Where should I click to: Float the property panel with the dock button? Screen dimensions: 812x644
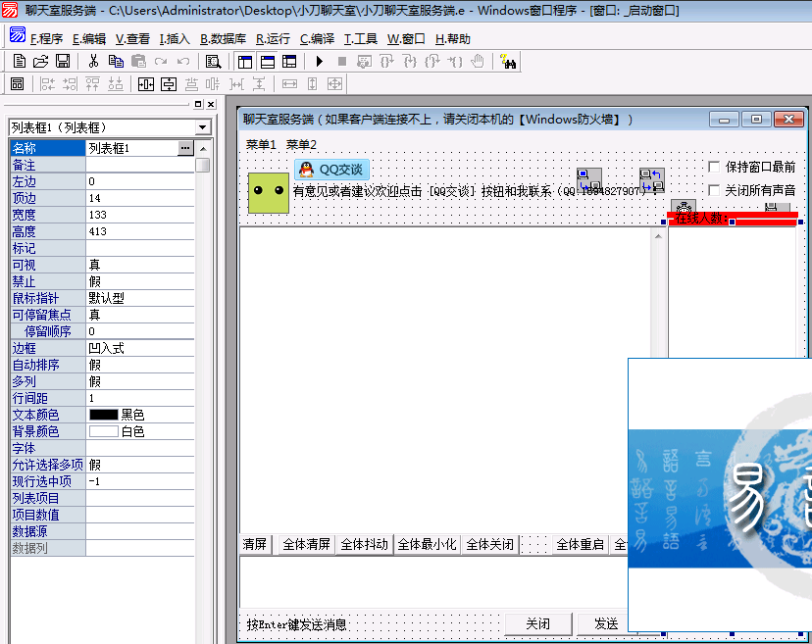tap(198, 104)
